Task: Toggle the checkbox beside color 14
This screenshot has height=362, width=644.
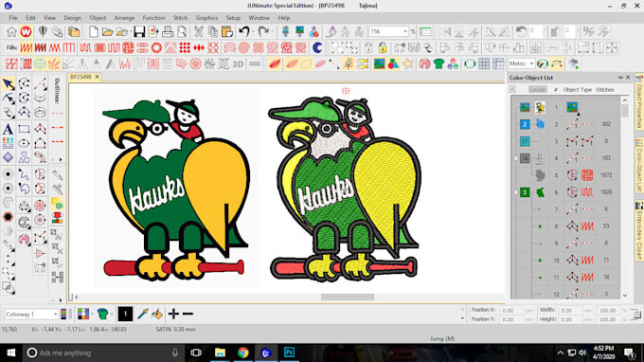Action: (x=516, y=158)
